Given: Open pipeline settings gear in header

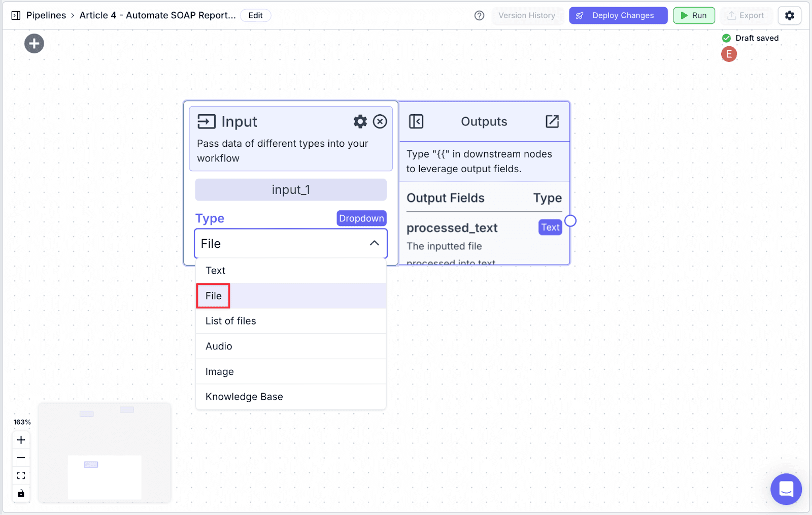Looking at the screenshot, I should (x=789, y=16).
